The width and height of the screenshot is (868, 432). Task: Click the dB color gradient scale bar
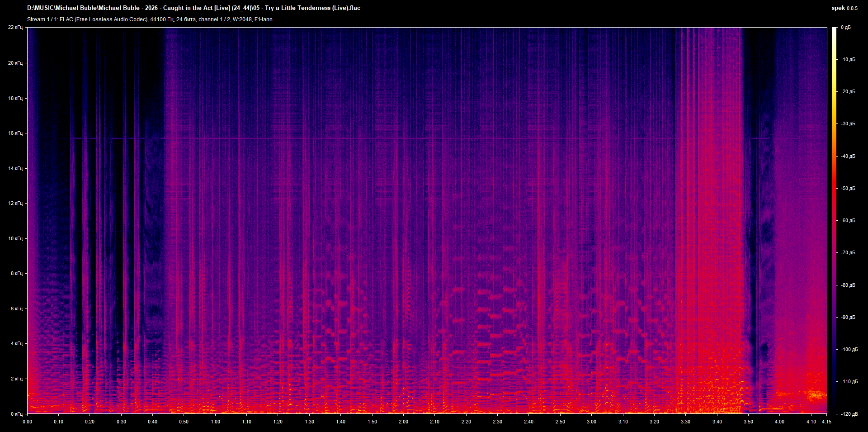pos(834,220)
